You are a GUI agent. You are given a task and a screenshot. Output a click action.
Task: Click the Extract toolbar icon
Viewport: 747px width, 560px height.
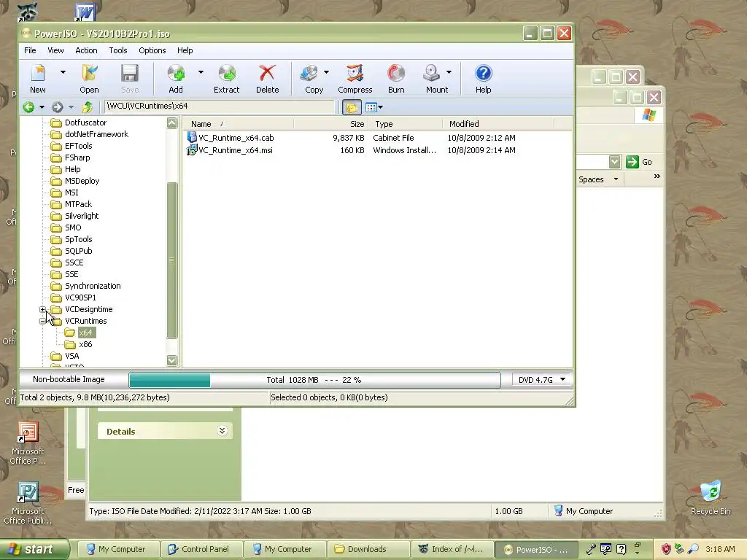[226, 79]
